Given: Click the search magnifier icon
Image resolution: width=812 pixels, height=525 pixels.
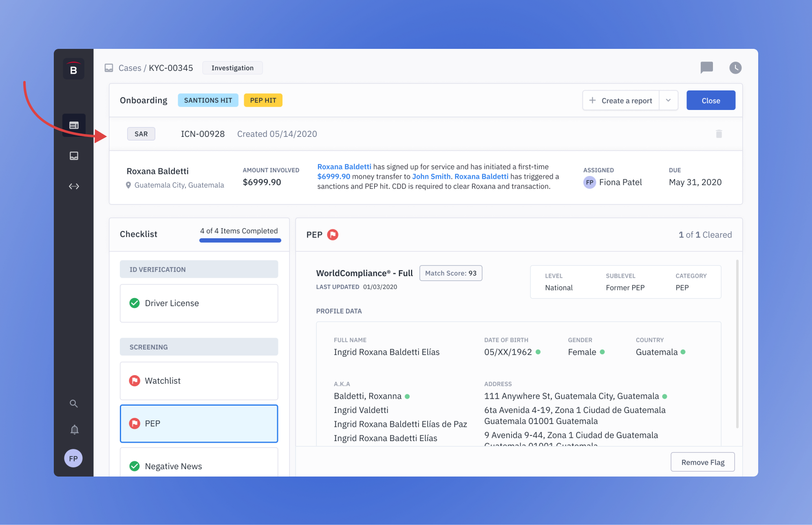Looking at the screenshot, I should coord(74,404).
